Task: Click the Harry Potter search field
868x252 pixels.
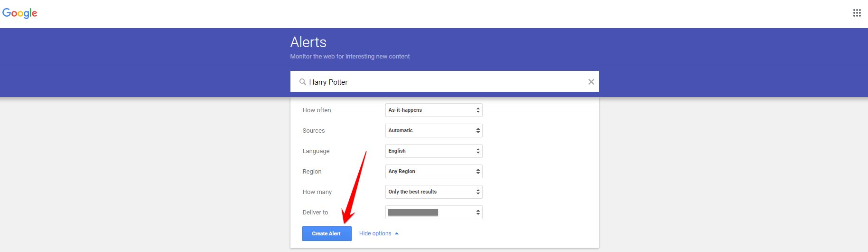Action: [444, 81]
